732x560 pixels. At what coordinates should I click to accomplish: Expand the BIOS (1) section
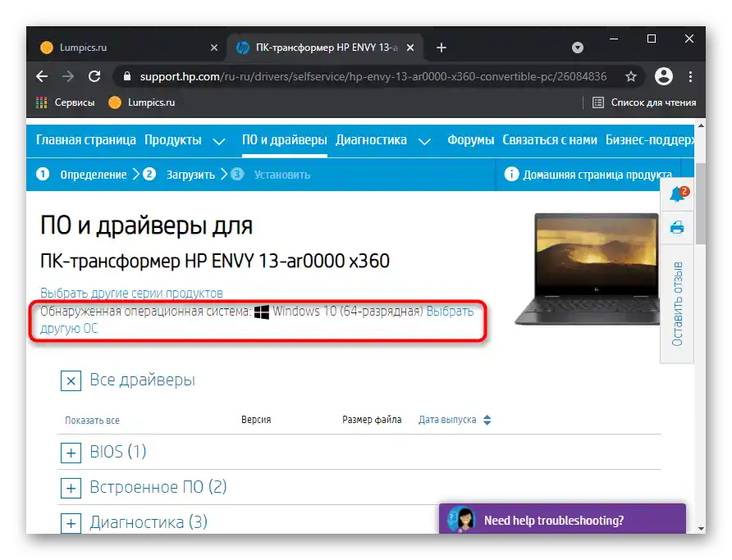pos(71,453)
